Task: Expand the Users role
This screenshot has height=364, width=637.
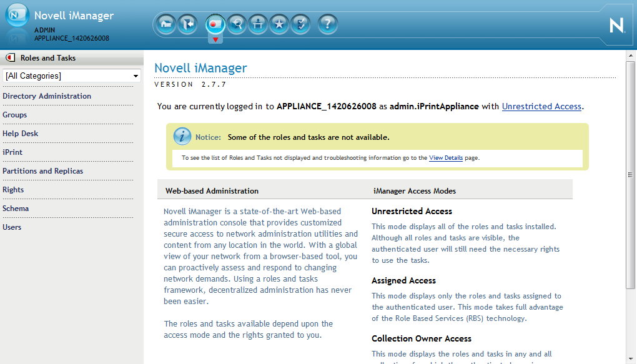Action: point(12,227)
